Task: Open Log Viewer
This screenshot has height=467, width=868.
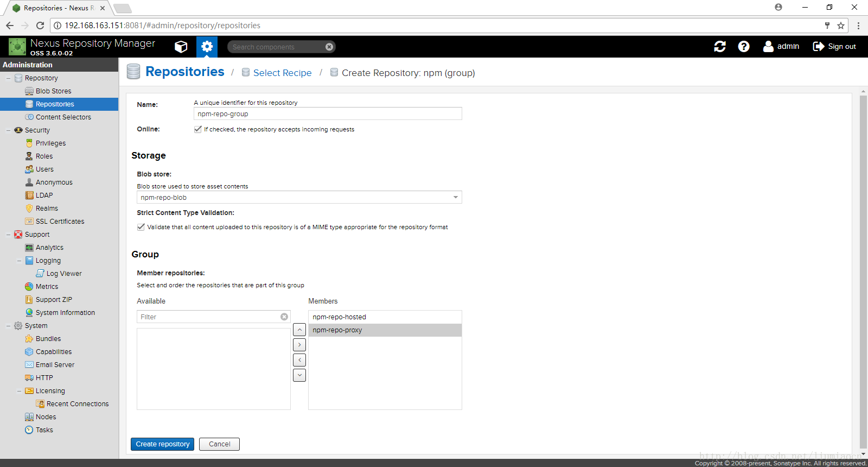Action: pyautogui.click(x=64, y=274)
